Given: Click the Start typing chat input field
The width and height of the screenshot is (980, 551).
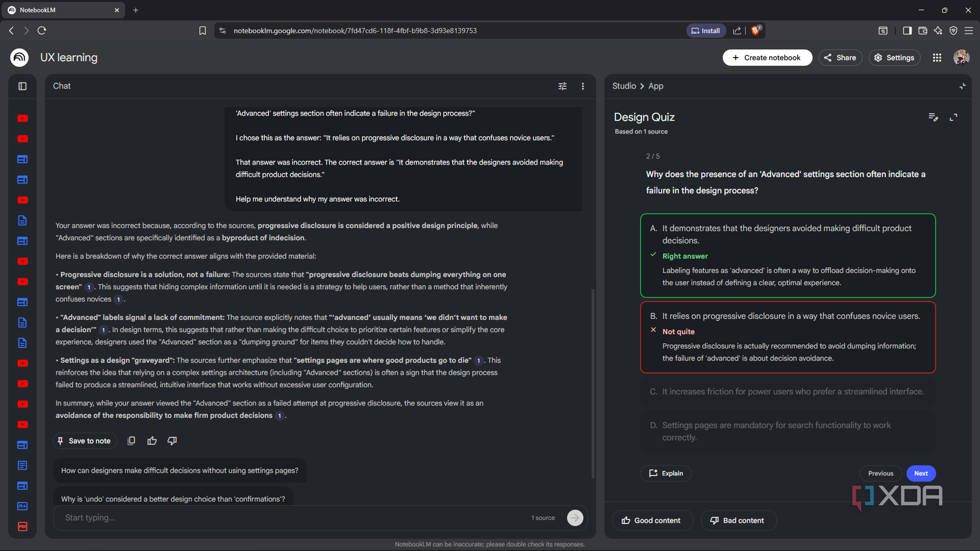Looking at the screenshot, I should pyautogui.click(x=238, y=517).
